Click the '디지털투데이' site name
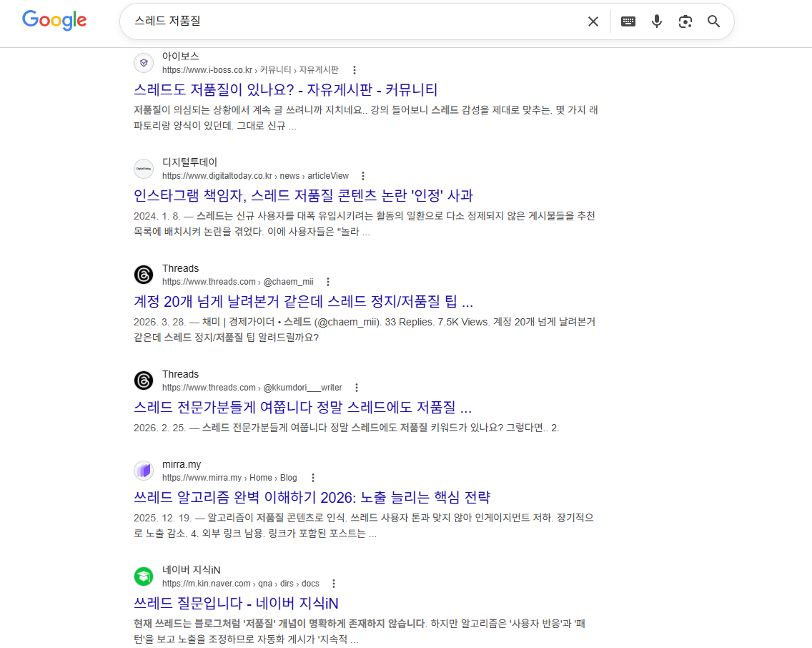The height and width of the screenshot is (648, 812). [x=189, y=162]
